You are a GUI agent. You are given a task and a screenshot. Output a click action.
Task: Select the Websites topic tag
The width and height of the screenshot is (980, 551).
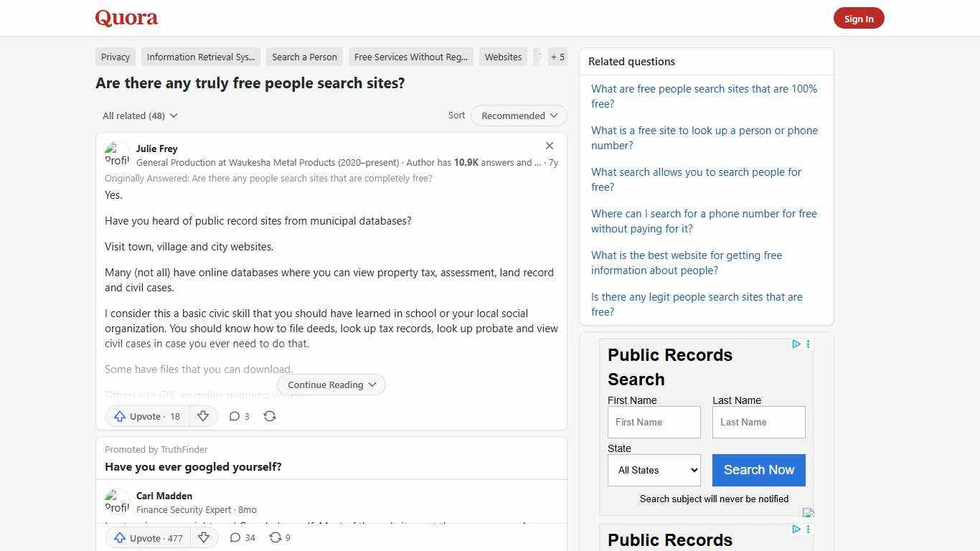coord(502,57)
